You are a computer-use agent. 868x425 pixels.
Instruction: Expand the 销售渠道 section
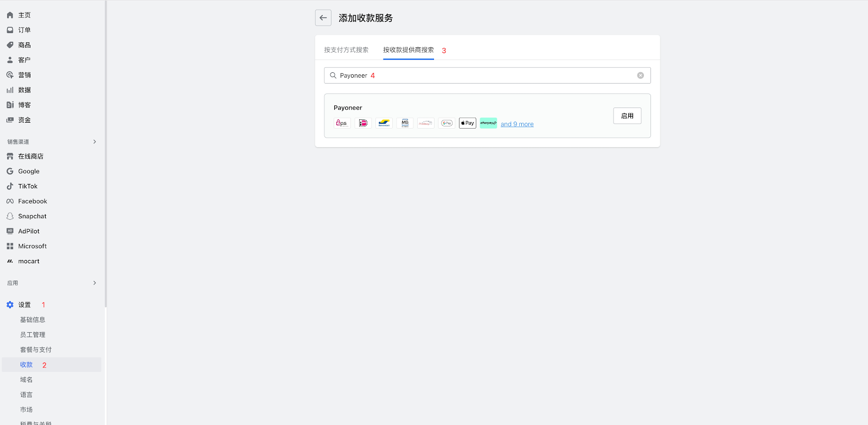tap(94, 142)
